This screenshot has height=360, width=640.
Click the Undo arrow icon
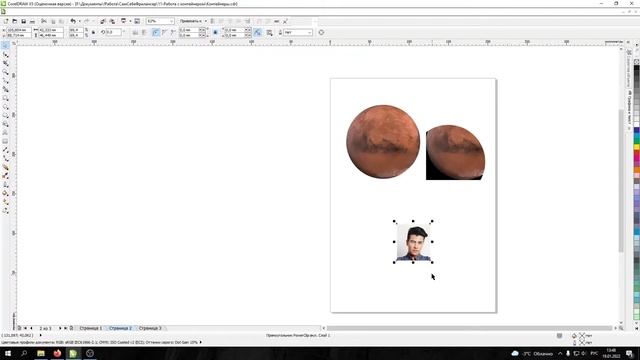[x=73, y=21]
